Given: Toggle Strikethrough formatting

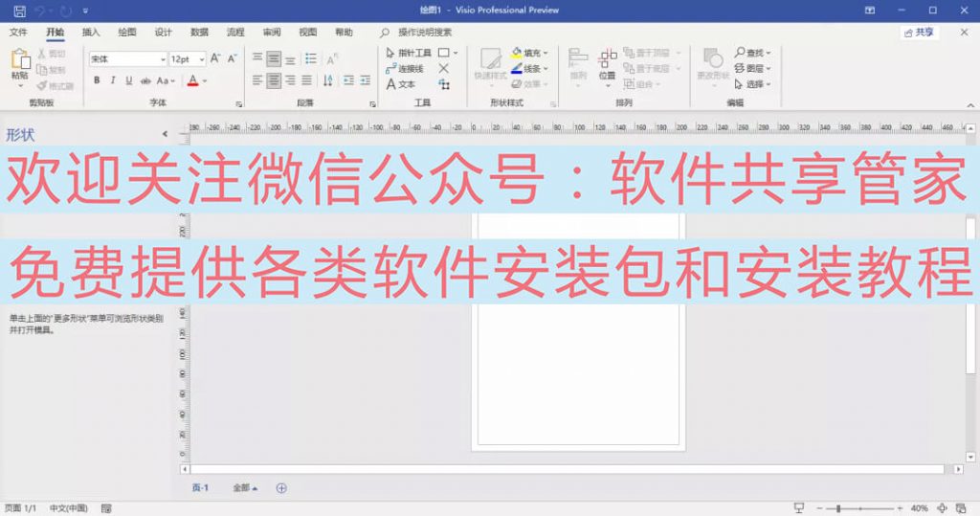Looking at the screenshot, I should point(145,80).
